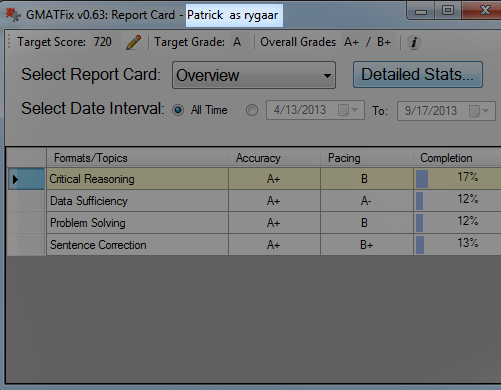Viewport: 501px width, 390px height.
Task: Minimize the GMATFix window
Action: [421, 11]
